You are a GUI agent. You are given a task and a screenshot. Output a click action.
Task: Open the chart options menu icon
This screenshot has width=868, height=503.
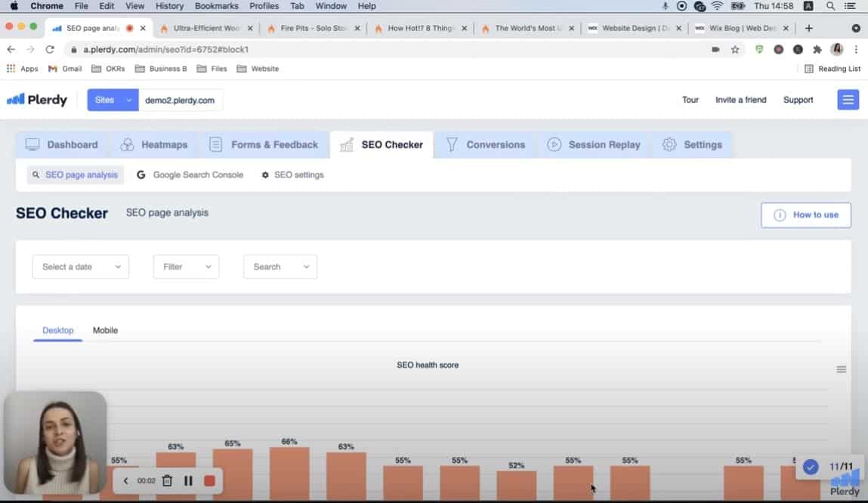(841, 369)
